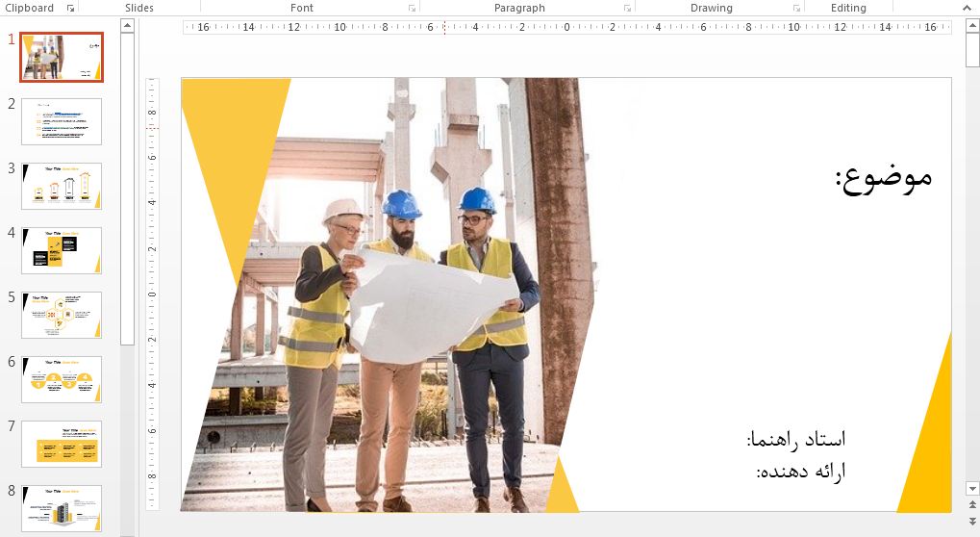Collapse the ribbon using the chevron arrow
The image size is (980, 537).
tap(967, 8)
